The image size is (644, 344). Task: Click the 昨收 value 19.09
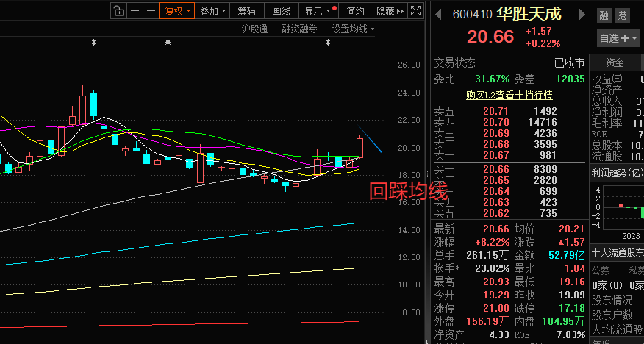point(571,295)
